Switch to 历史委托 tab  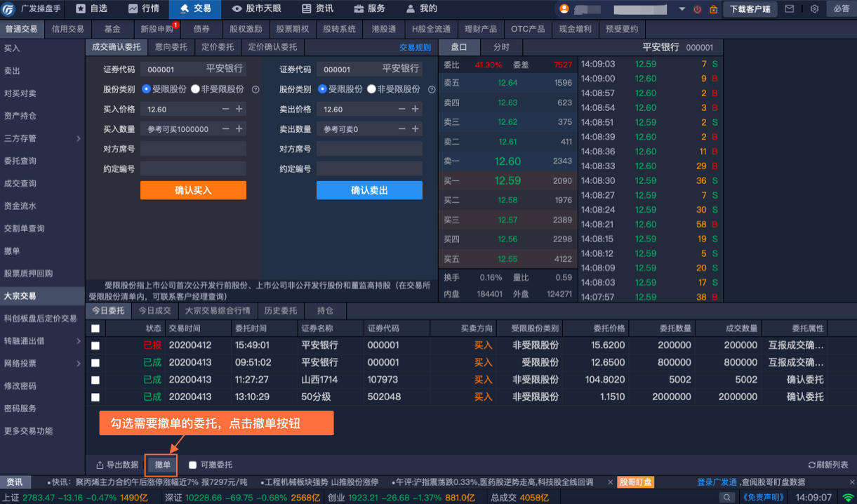pos(281,310)
